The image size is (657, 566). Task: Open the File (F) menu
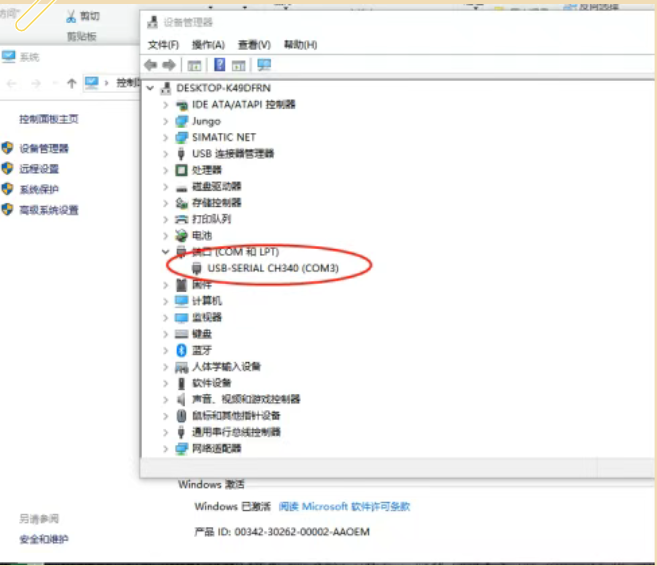click(163, 44)
